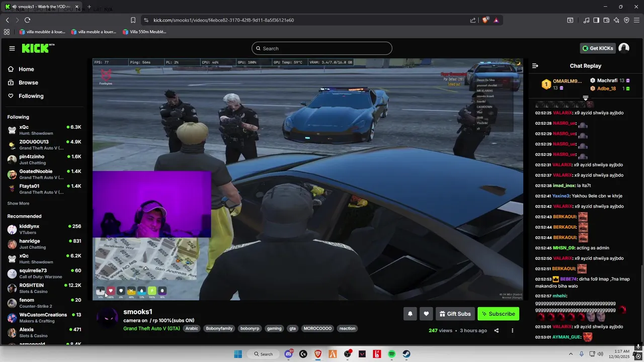Open Steam from taskbar
The width and height of the screenshot is (644, 362).
(x=406, y=354)
